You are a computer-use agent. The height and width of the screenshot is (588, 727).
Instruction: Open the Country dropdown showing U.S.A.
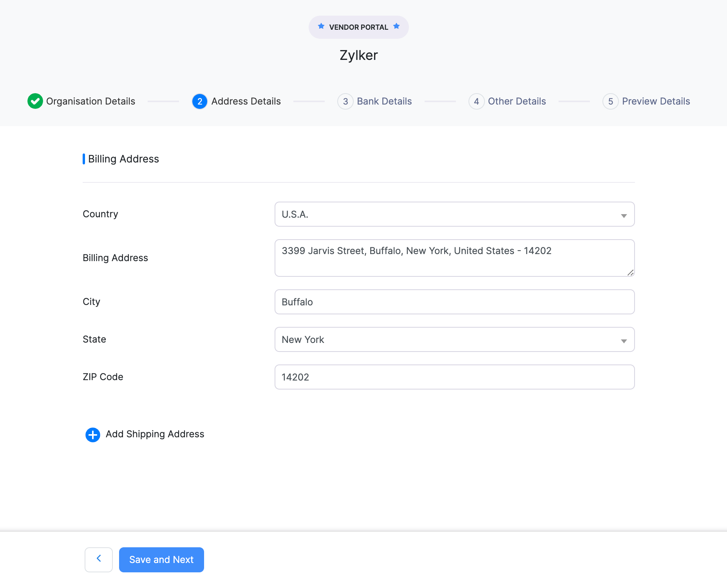click(454, 214)
